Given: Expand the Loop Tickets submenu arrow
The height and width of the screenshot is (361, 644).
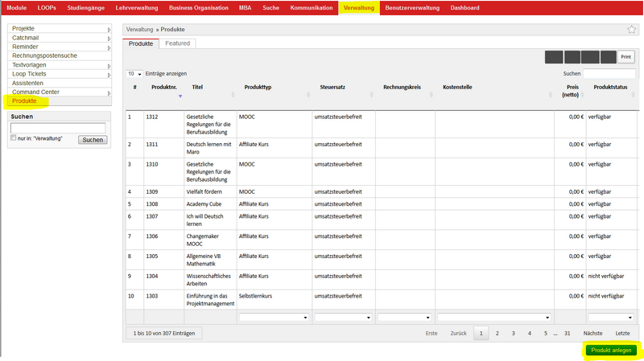Looking at the screenshot, I should [109, 75].
